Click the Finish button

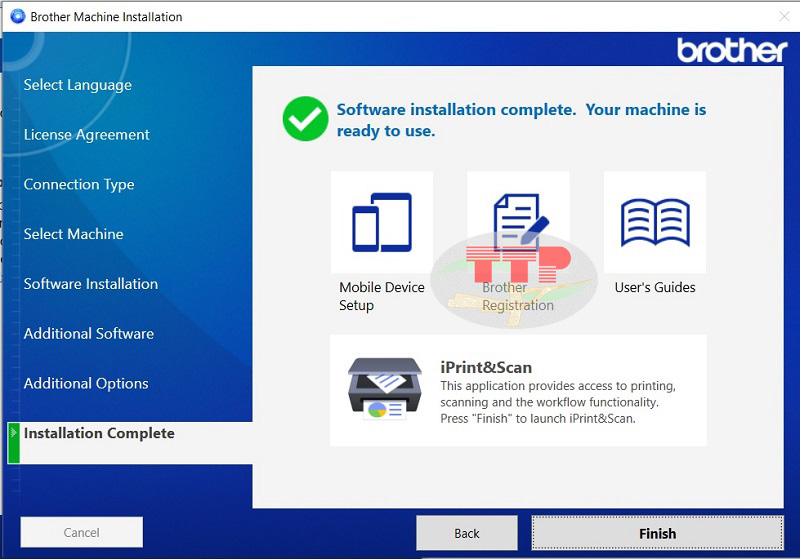coord(657,533)
